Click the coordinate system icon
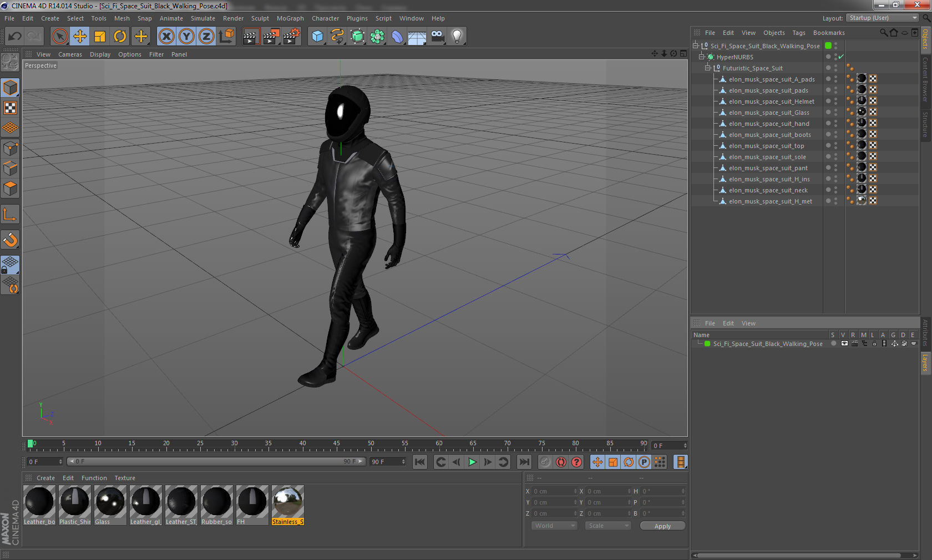Screen dimensions: 932x560 coord(226,37)
